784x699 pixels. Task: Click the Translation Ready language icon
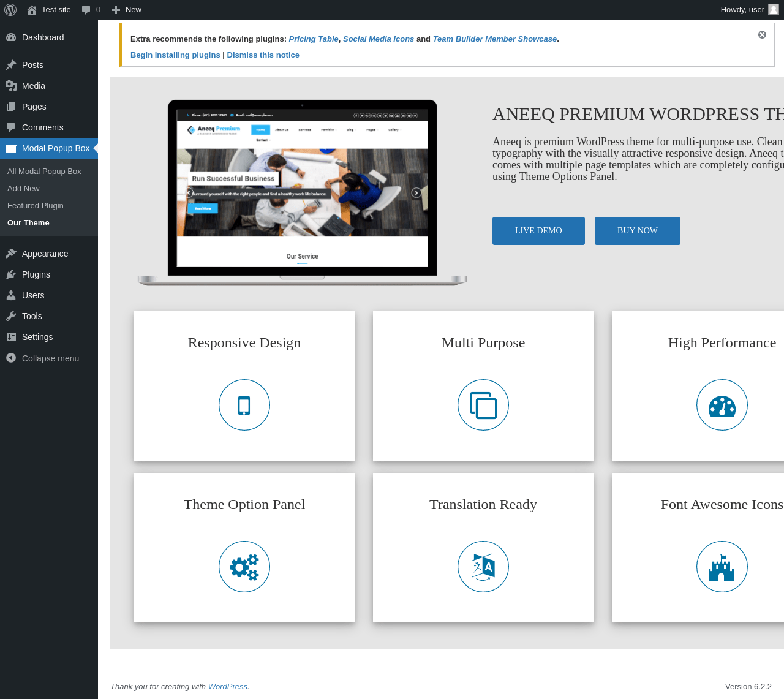click(x=483, y=567)
